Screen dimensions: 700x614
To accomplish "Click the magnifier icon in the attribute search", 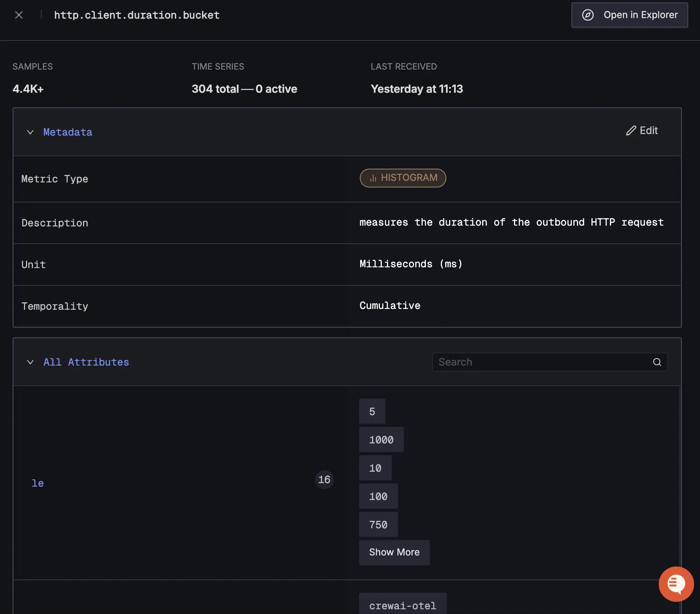I will coord(657,362).
